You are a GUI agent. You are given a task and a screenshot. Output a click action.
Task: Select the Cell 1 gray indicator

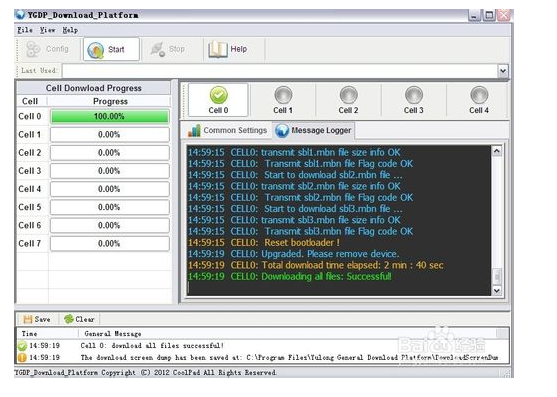[283, 95]
